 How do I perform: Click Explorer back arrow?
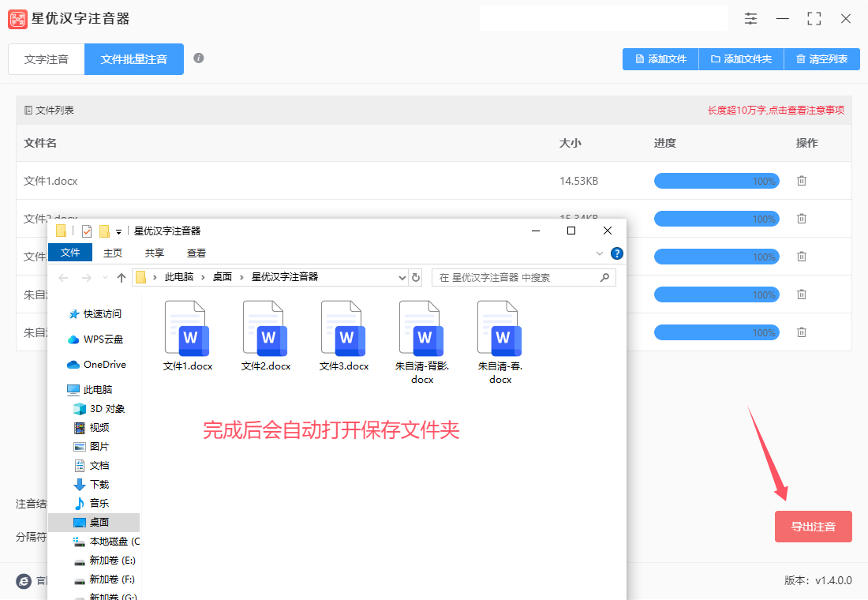(x=64, y=278)
